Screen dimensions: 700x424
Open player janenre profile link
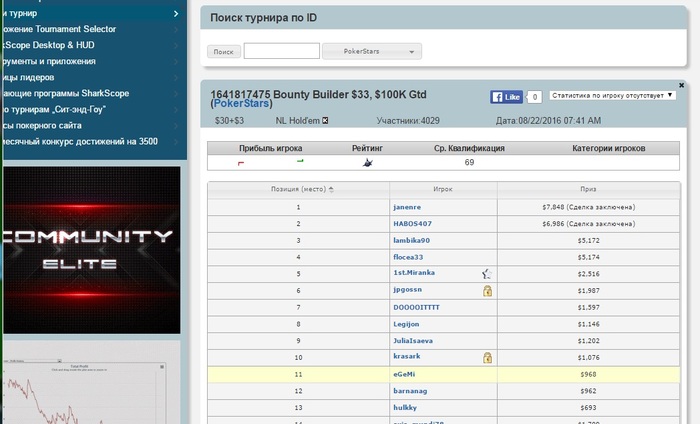point(407,207)
